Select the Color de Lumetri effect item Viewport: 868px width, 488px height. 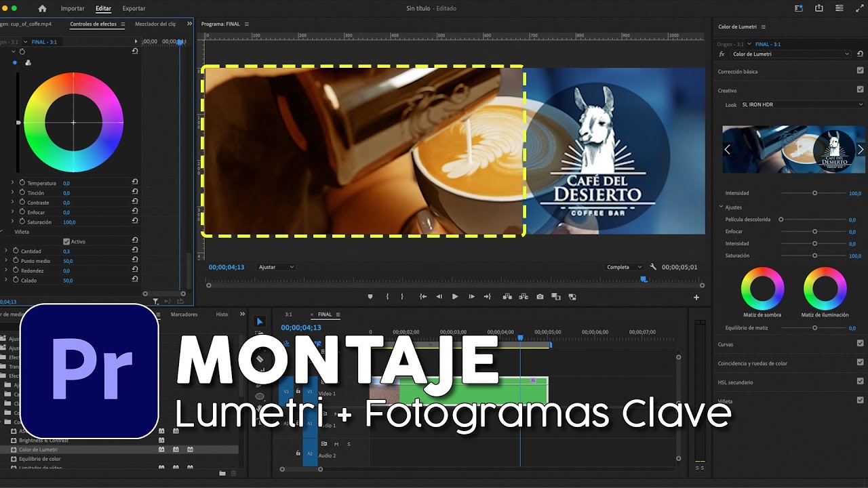click(x=38, y=449)
